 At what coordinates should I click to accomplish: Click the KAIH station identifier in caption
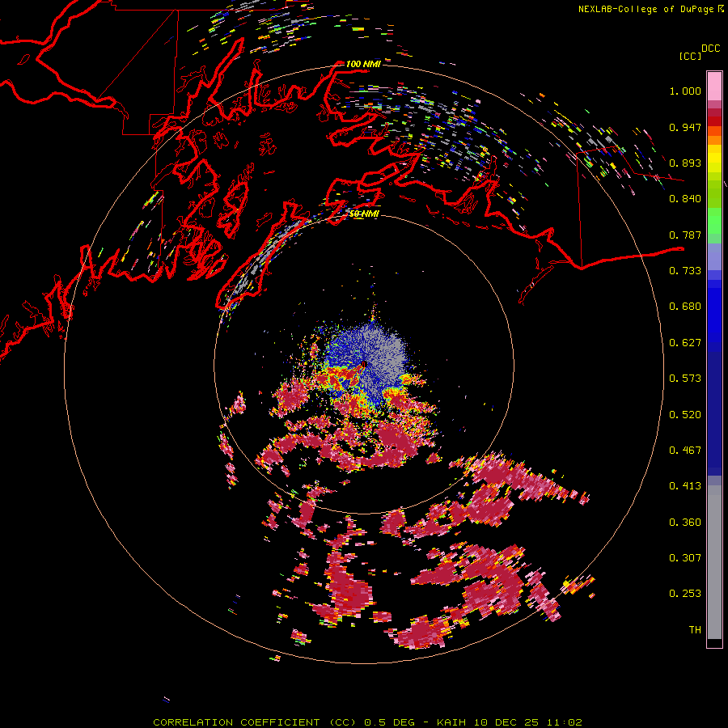tap(451, 722)
